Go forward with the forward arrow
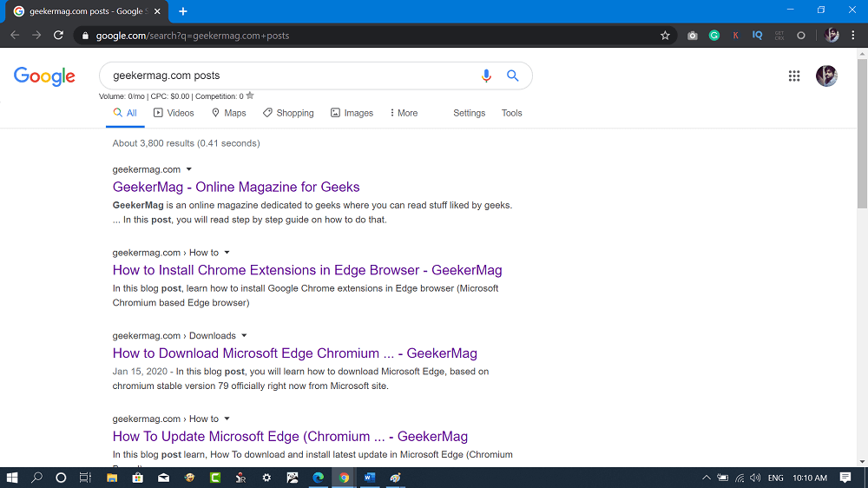Image resolution: width=868 pixels, height=488 pixels. click(36, 36)
